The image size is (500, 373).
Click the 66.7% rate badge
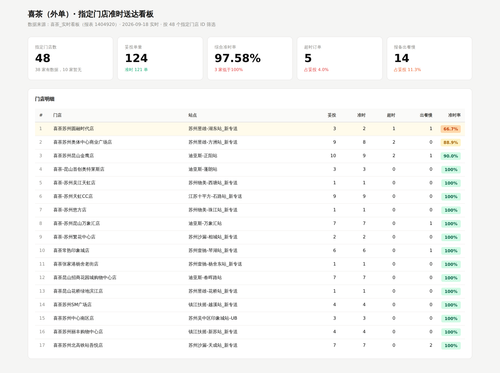point(451,129)
